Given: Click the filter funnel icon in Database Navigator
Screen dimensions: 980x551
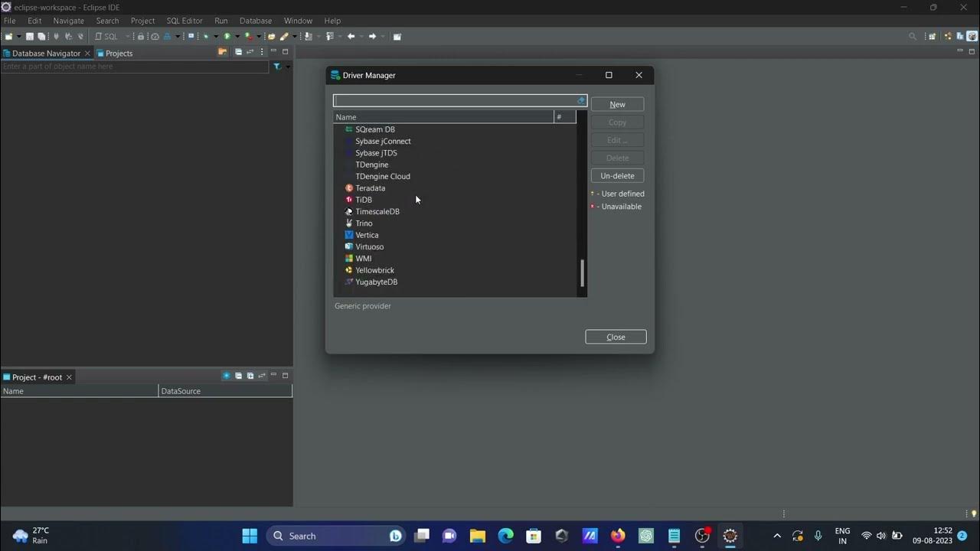Looking at the screenshot, I should [x=277, y=67].
